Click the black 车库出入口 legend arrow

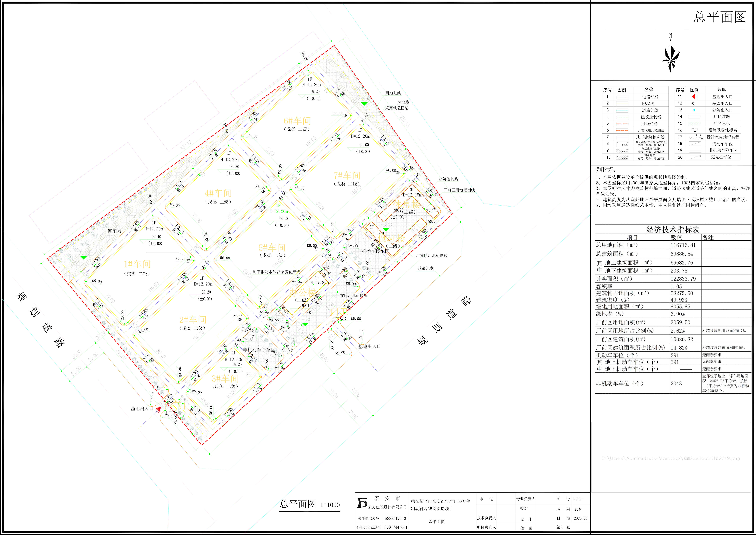pyautogui.click(x=693, y=103)
